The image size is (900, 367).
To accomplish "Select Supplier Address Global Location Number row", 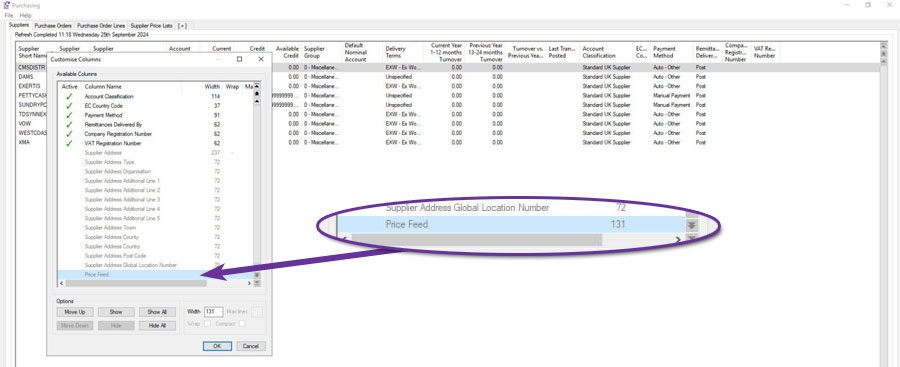I will tap(156, 265).
